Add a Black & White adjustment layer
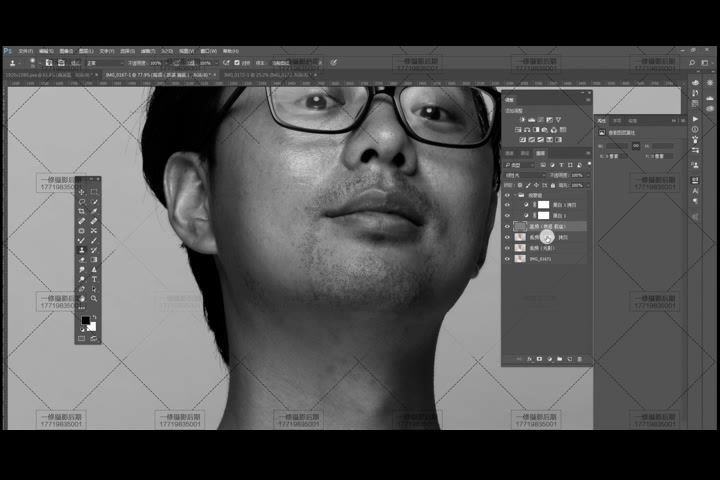 pyautogui.click(x=536, y=130)
